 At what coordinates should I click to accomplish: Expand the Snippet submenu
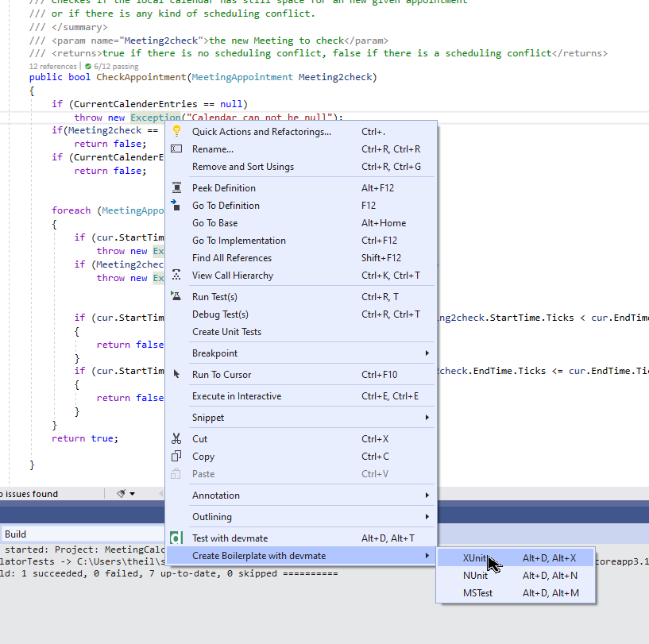coord(301,418)
